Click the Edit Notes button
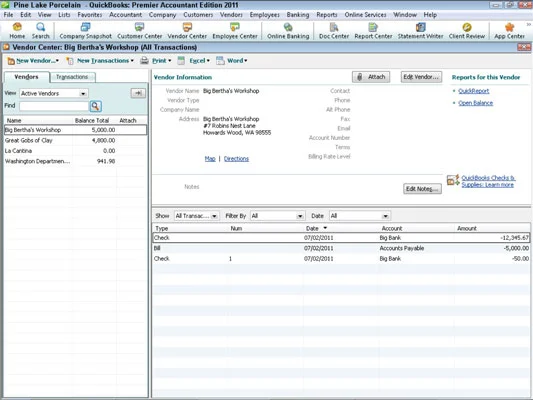533x400 pixels. pyautogui.click(x=422, y=189)
